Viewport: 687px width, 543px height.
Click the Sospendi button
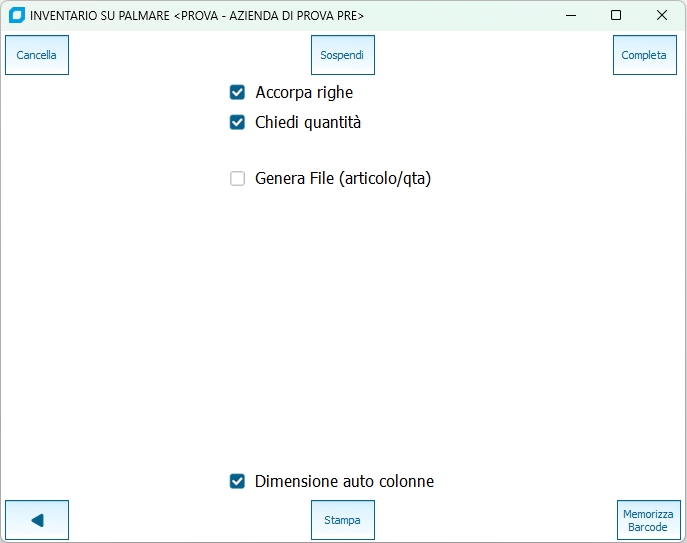click(x=342, y=55)
